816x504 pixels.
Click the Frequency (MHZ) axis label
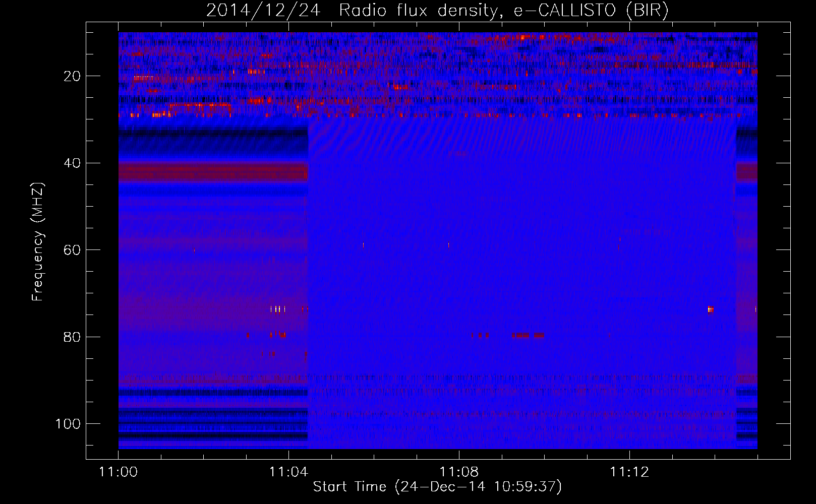pos(38,242)
